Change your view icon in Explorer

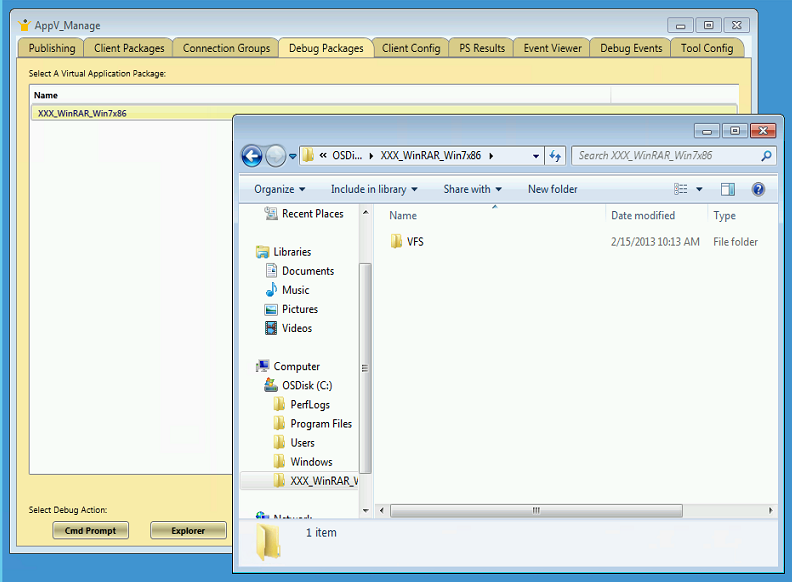[x=680, y=189]
